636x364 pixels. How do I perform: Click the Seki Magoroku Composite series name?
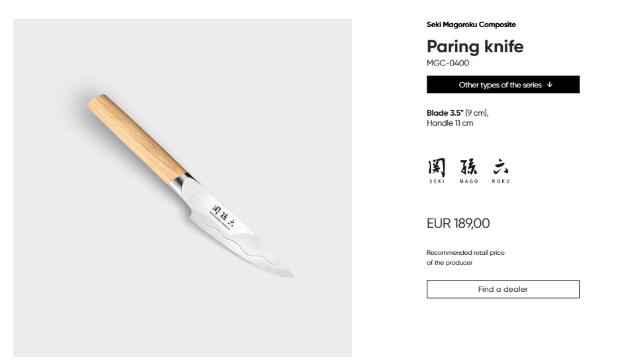coord(471,24)
